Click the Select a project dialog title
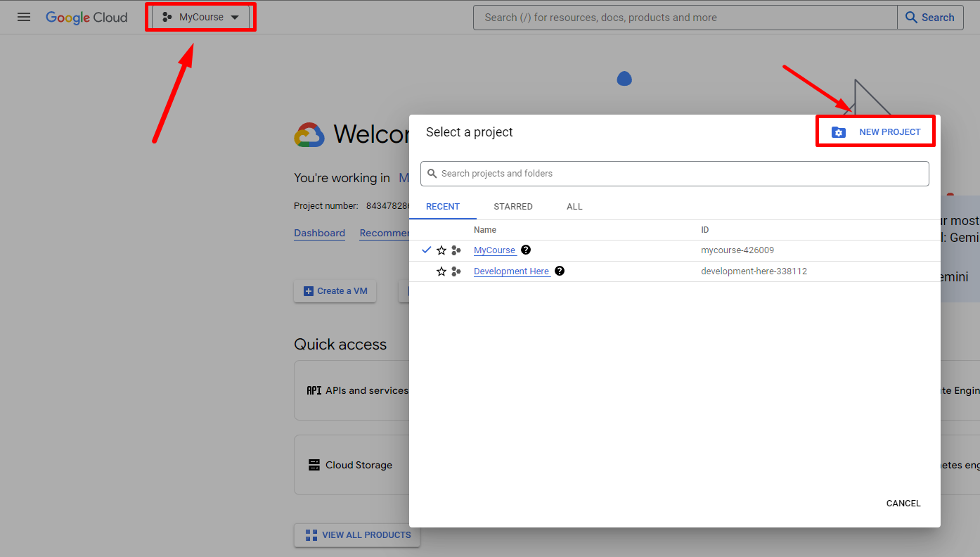 coord(470,132)
